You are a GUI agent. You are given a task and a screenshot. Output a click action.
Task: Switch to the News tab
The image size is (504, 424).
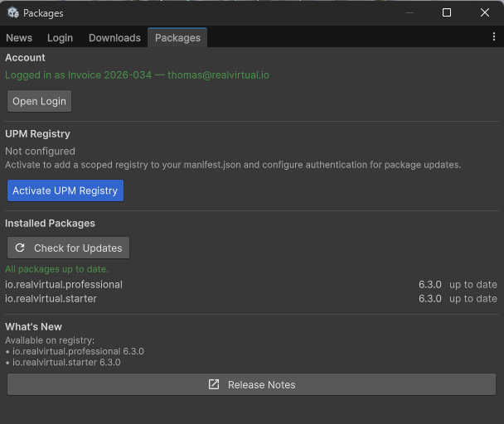coord(19,37)
